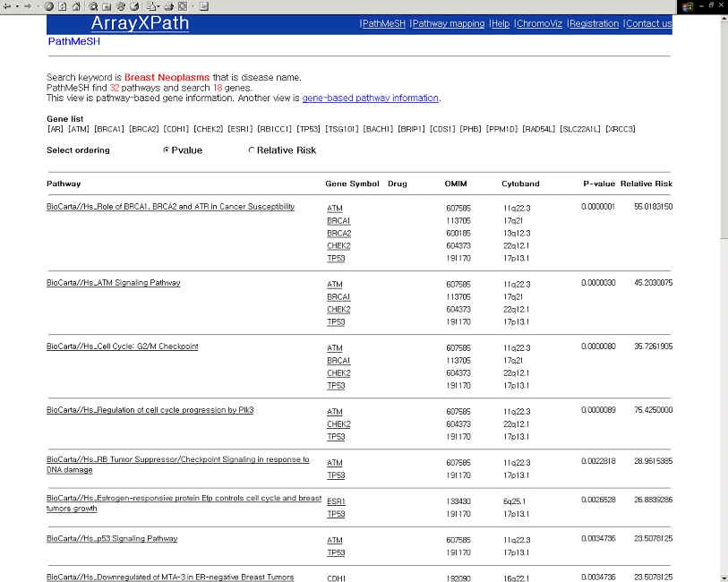Image resolution: width=728 pixels, height=582 pixels.
Task: Click the Refresh page icon
Action: tap(63, 6)
